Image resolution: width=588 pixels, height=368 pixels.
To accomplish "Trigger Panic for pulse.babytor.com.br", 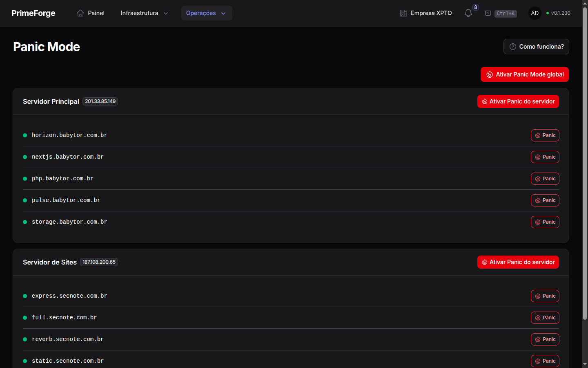I will (x=545, y=200).
